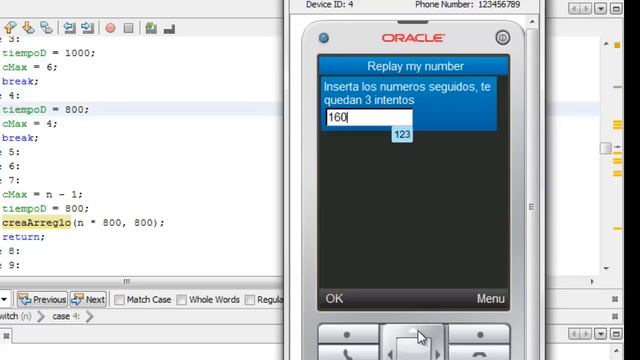The image size is (640, 360).
Task: Click the uncomment code icon
Action: pyautogui.click(x=169, y=29)
